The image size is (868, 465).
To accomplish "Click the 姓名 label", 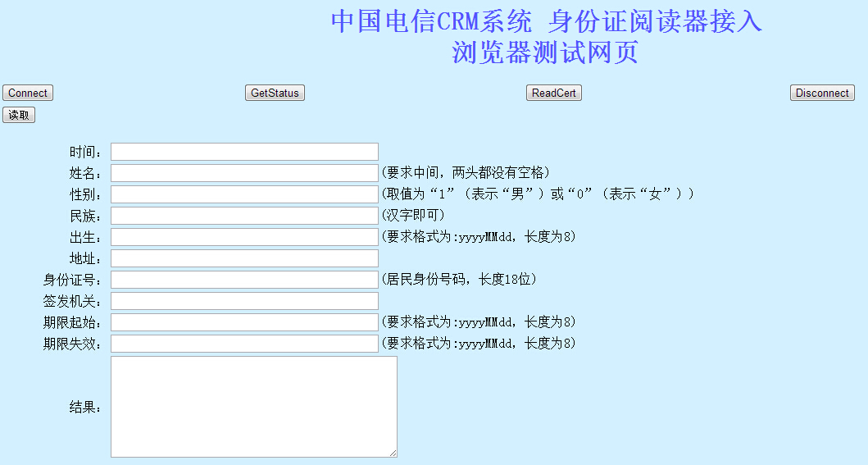I will click(86, 174).
